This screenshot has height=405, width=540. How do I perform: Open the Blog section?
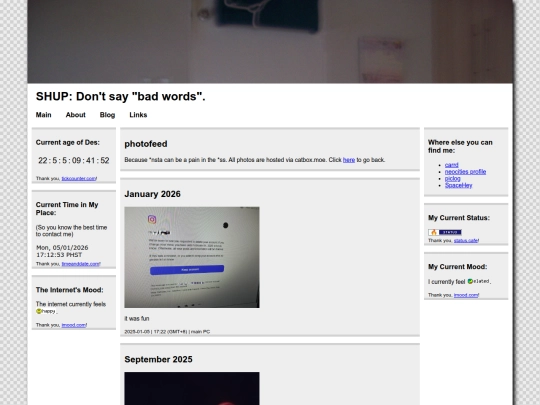(107, 115)
